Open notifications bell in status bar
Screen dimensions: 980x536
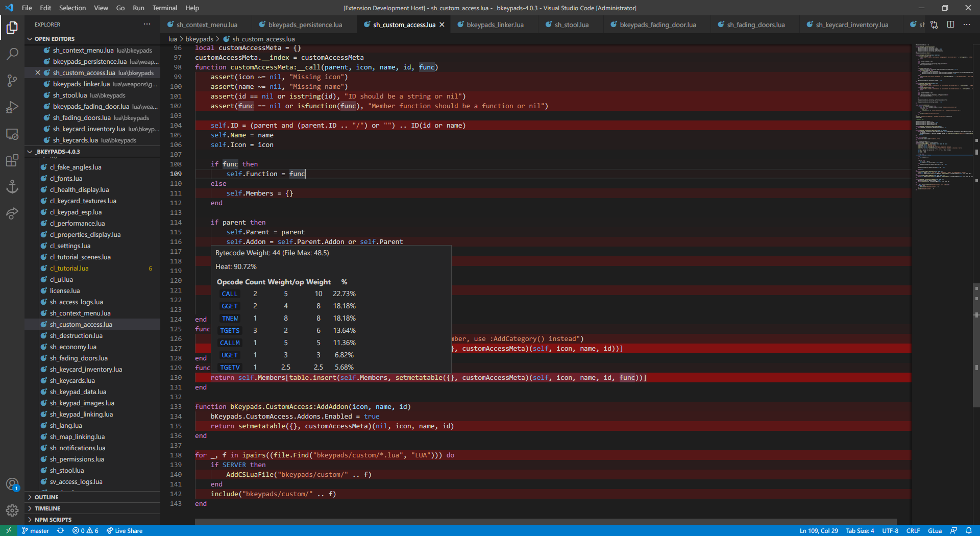pyautogui.click(x=969, y=531)
